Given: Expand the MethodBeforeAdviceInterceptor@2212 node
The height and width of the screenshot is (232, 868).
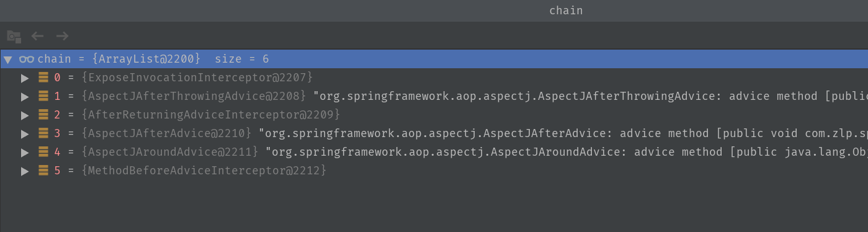Looking at the screenshot, I should pyautogui.click(x=25, y=170).
